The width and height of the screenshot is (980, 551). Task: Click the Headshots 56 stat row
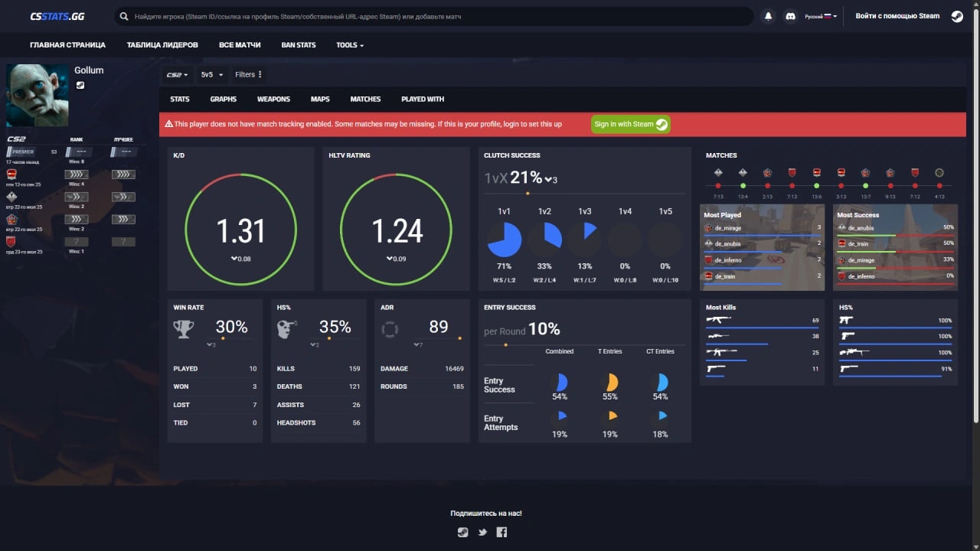click(x=318, y=422)
